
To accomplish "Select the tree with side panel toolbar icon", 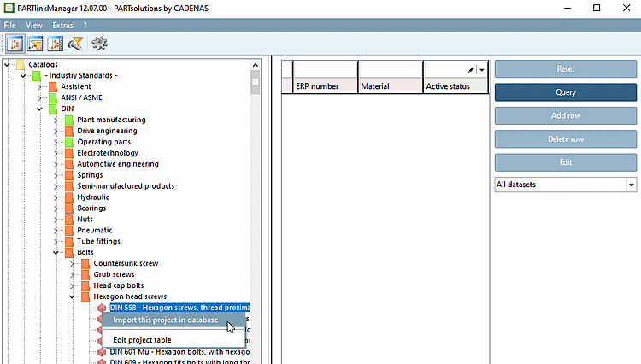I will [x=56, y=44].
